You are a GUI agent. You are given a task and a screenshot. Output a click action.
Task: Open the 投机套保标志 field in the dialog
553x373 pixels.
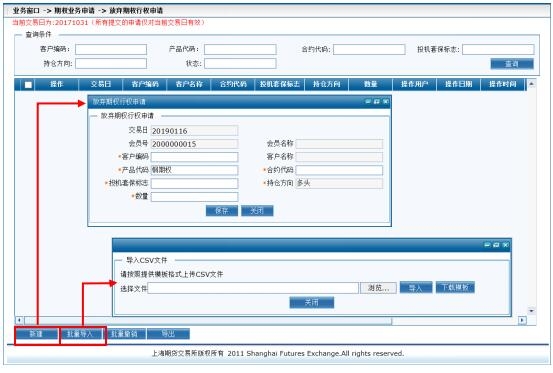point(195,183)
